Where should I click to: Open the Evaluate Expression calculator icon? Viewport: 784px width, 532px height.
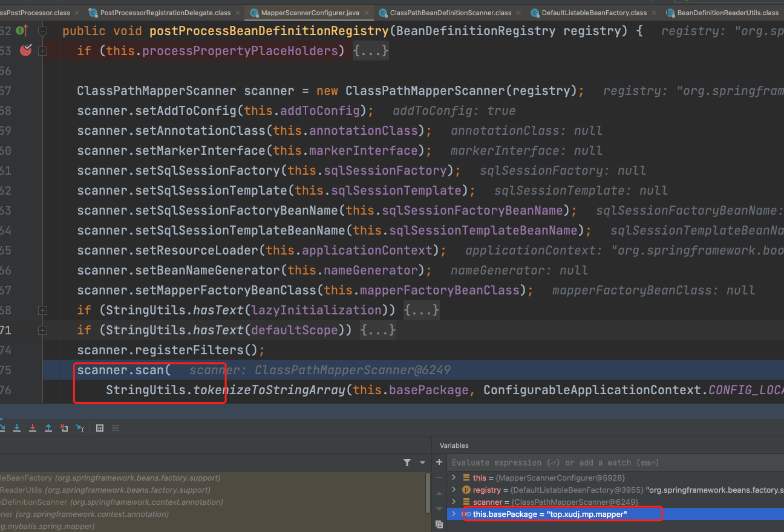pos(100,428)
